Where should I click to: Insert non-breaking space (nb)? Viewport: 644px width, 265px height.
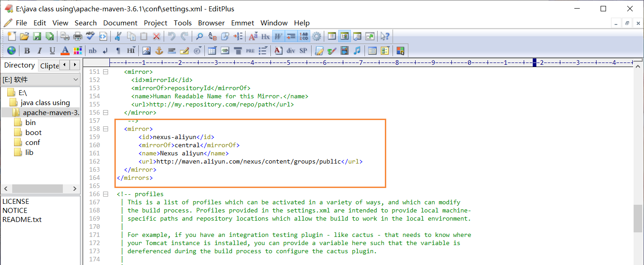(93, 50)
